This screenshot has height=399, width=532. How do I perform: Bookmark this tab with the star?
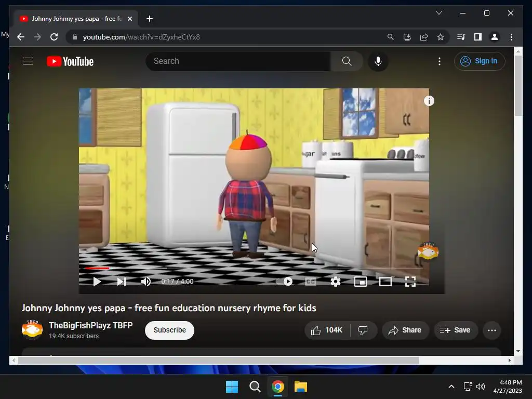(x=441, y=37)
